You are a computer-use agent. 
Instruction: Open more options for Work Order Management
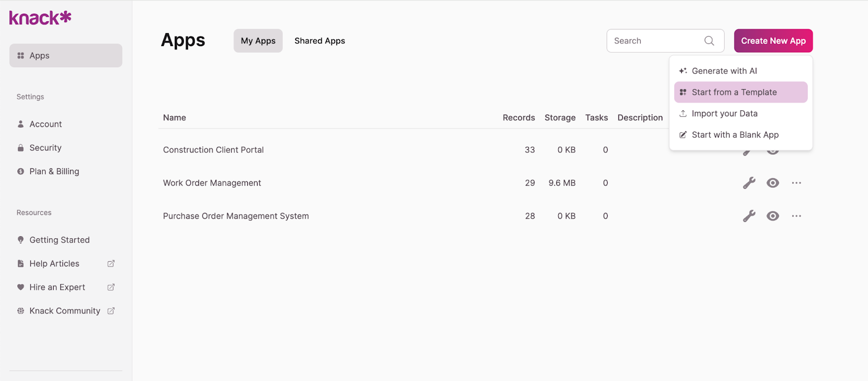click(796, 183)
